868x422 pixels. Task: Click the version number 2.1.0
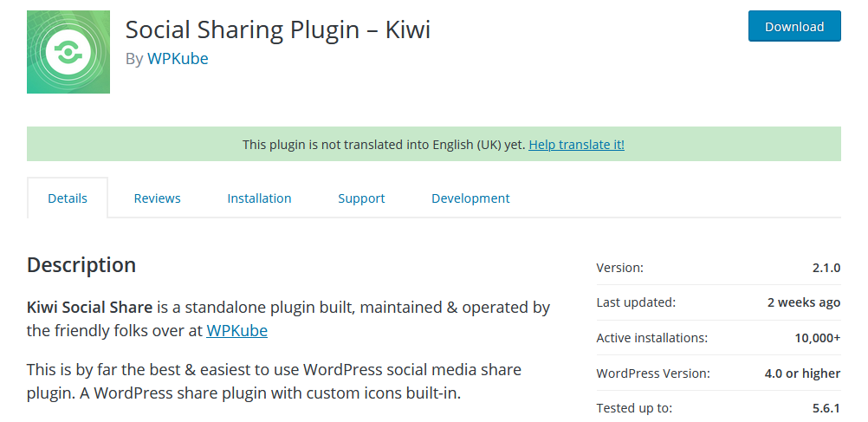[x=826, y=268]
